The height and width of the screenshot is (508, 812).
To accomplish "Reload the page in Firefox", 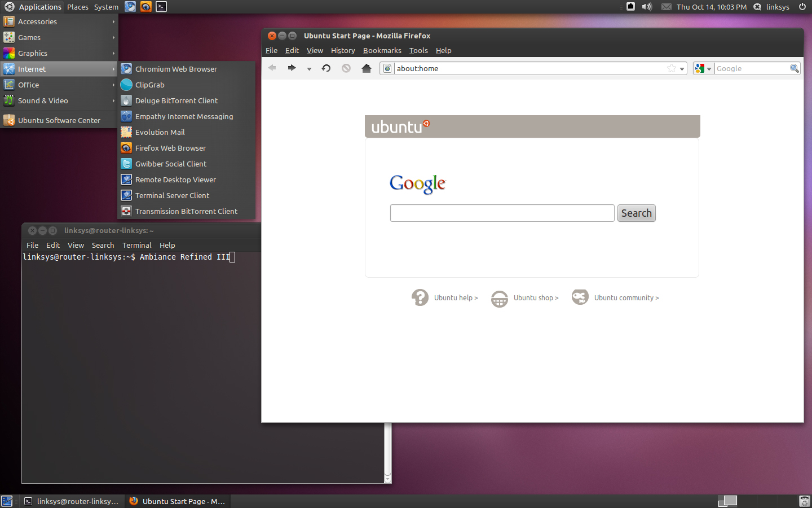I will [x=326, y=68].
